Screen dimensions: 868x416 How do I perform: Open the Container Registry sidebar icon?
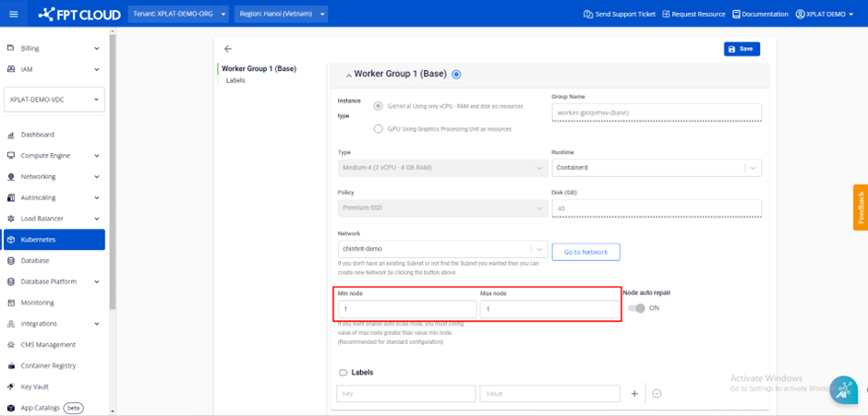pos(11,365)
